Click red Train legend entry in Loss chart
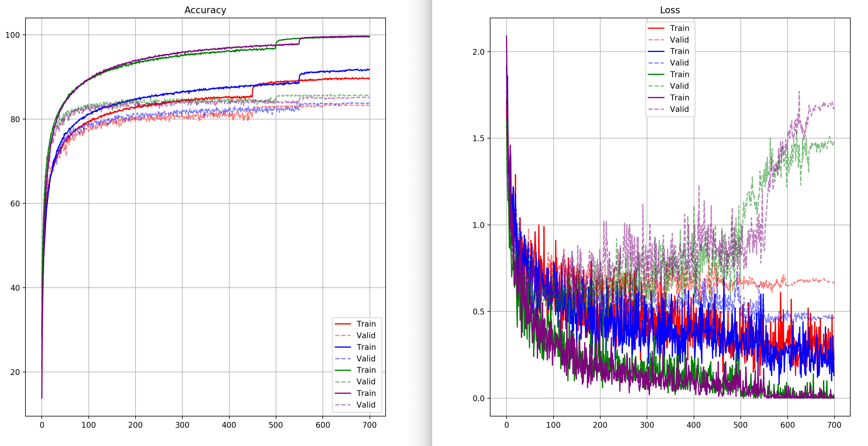Image resolution: width=868 pixels, height=446 pixels. tap(679, 28)
